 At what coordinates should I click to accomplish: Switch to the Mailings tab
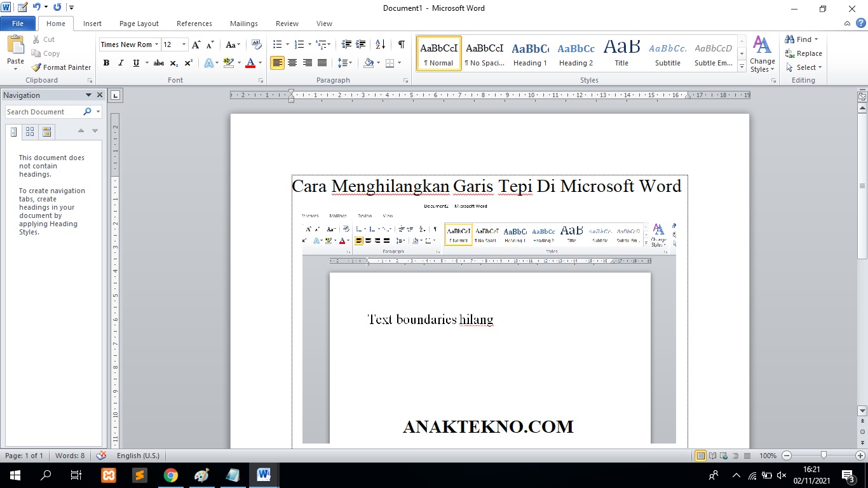tap(244, 24)
